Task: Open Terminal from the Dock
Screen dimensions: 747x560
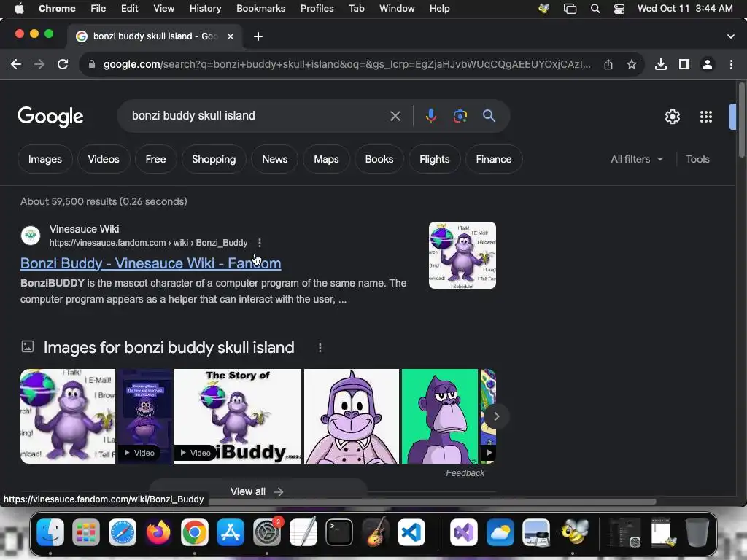Action: (x=339, y=532)
